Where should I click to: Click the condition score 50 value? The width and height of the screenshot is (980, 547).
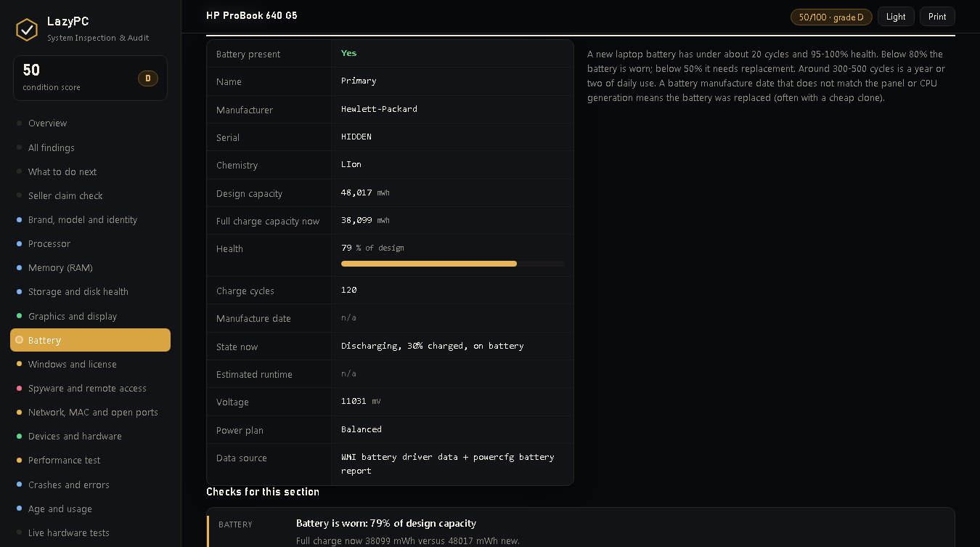31,70
